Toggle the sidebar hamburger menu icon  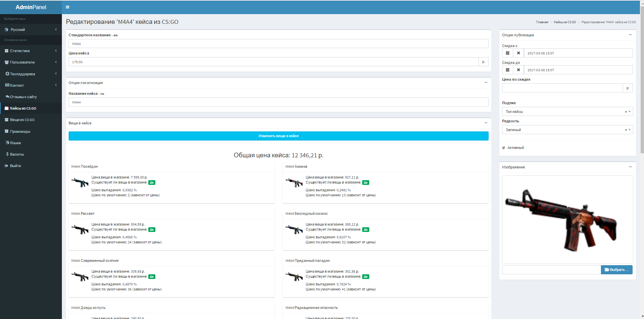click(x=68, y=7)
